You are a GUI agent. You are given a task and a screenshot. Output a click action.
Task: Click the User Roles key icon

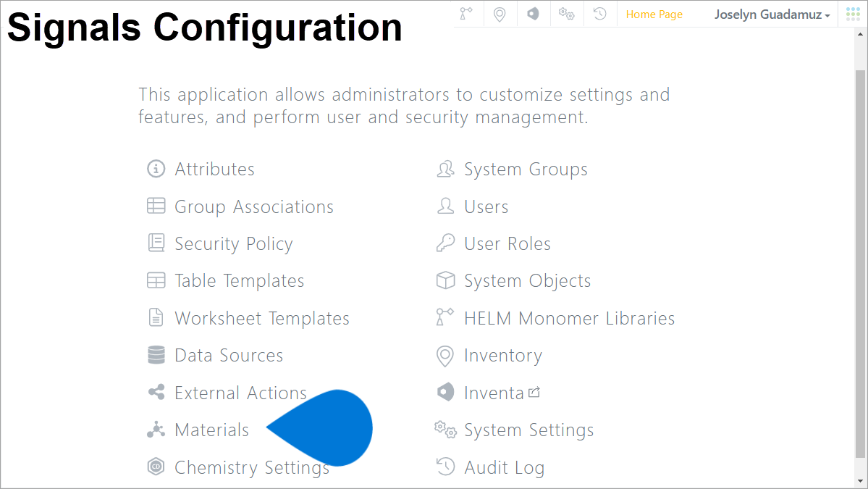tap(446, 243)
